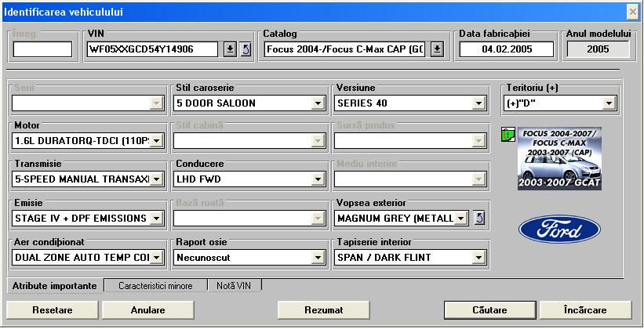Click the Catalog download arrow icon
The height and width of the screenshot is (329, 644).
pyautogui.click(x=437, y=50)
